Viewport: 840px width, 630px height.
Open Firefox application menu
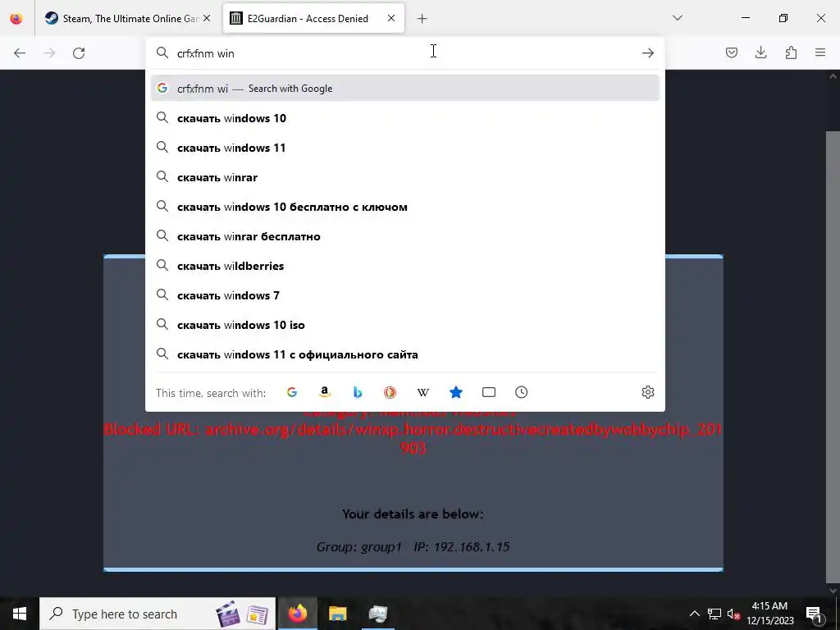(x=820, y=52)
